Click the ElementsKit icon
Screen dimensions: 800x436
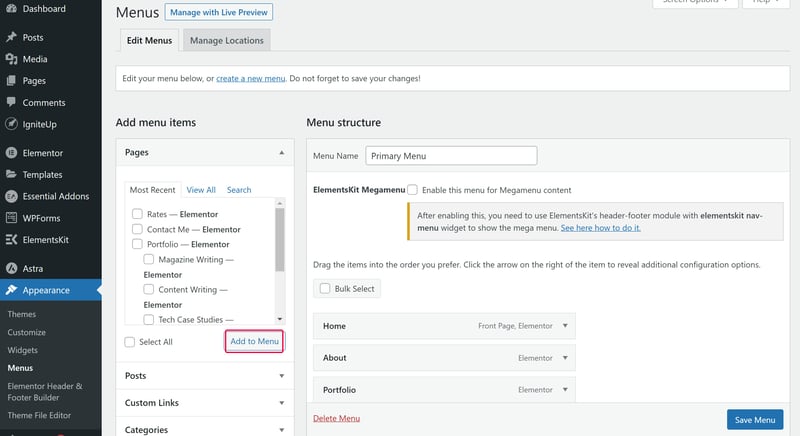(x=11, y=240)
